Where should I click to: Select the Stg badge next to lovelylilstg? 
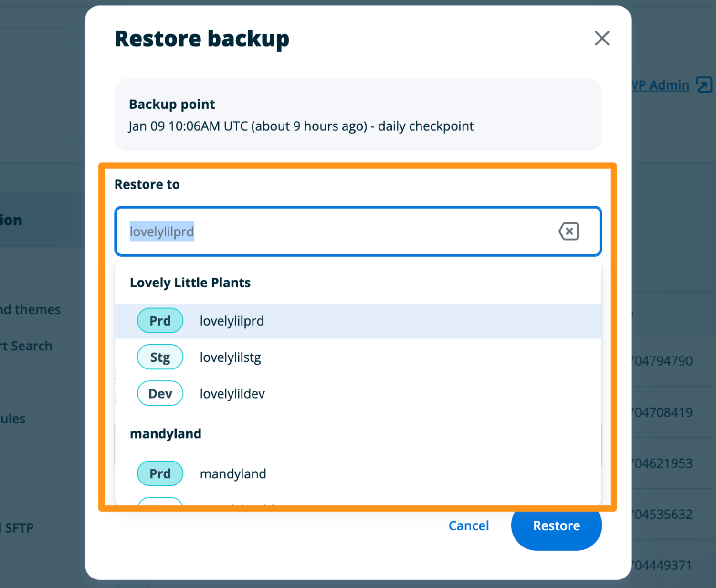(x=160, y=357)
